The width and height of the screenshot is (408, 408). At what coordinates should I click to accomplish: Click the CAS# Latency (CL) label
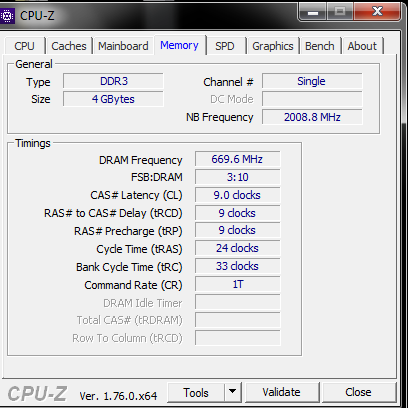136,195
